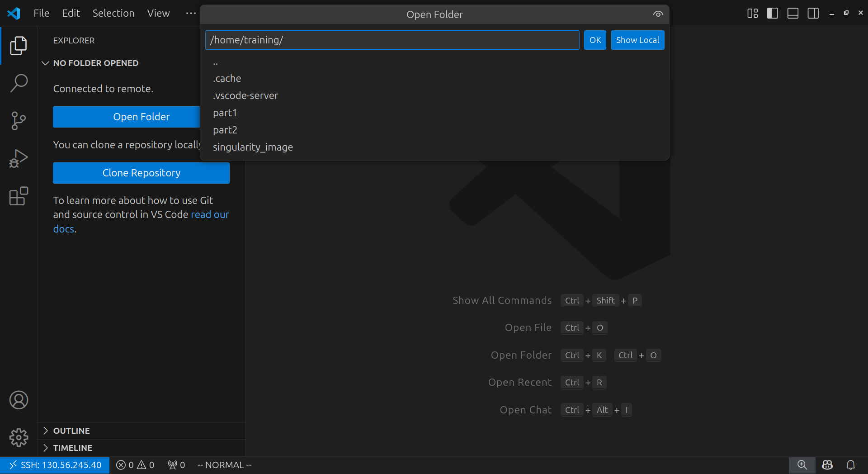Toggle the primary side bar visibility
This screenshot has height=474, width=868.
(x=773, y=14)
